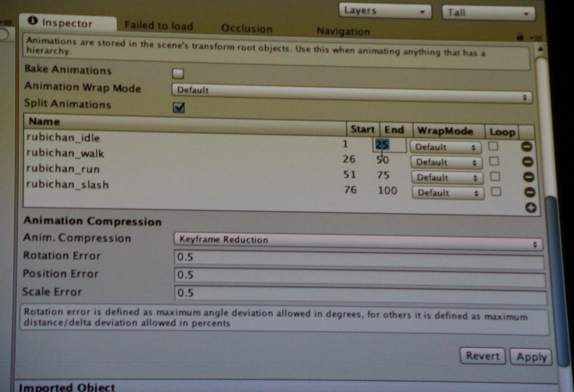Delete the rubichan_run clip with minus icon
The width and height of the screenshot is (574, 392).
[529, 177]
